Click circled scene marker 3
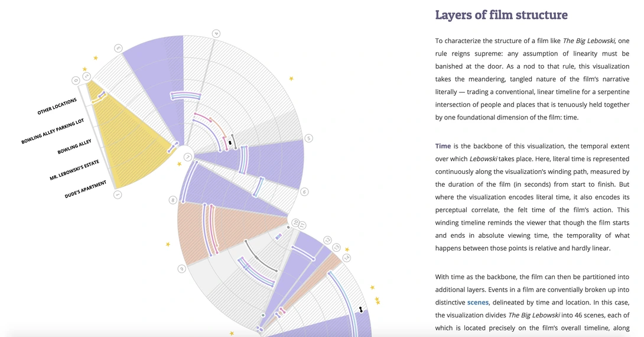The width and height of the screenshot is (644, 337). [x=118, y=48]
